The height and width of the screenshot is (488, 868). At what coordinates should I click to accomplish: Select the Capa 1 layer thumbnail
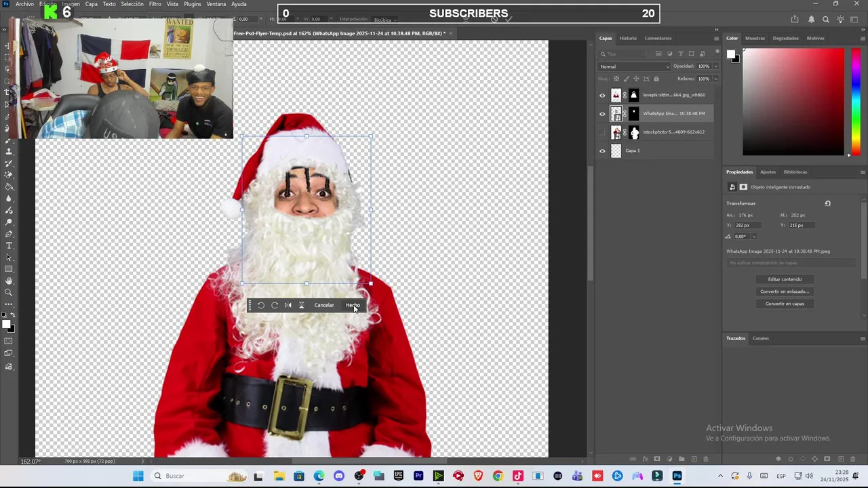pyautogui.click(x=616, y=151)
